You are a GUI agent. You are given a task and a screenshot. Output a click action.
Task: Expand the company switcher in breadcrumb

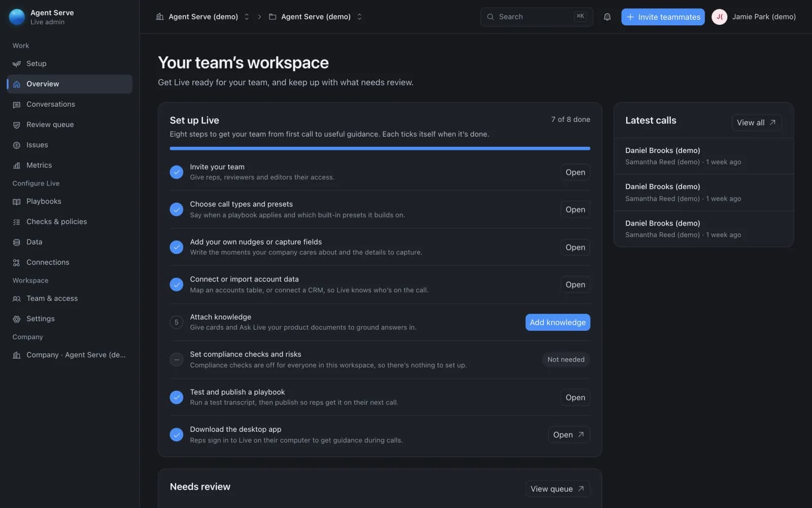247,17
